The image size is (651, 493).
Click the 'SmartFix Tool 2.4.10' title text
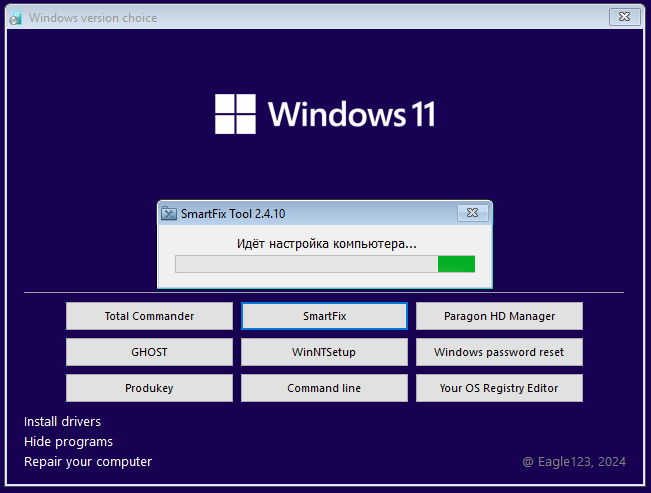point(233,213)
